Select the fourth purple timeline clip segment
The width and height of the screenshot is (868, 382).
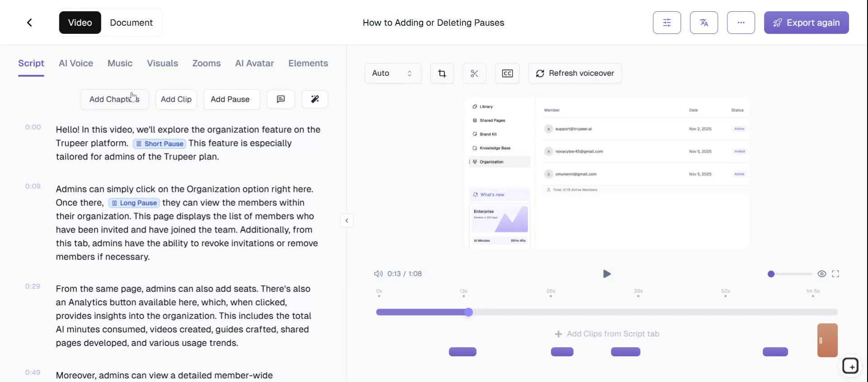coord(775,352)
